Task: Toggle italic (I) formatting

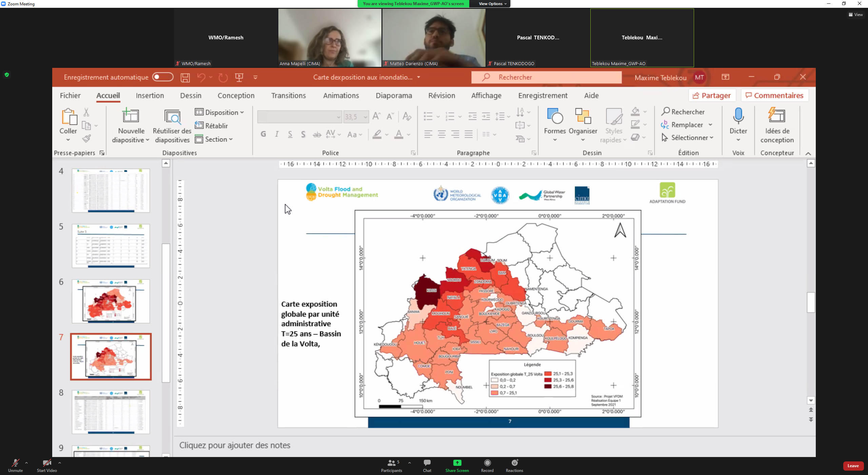Action: 277,134
